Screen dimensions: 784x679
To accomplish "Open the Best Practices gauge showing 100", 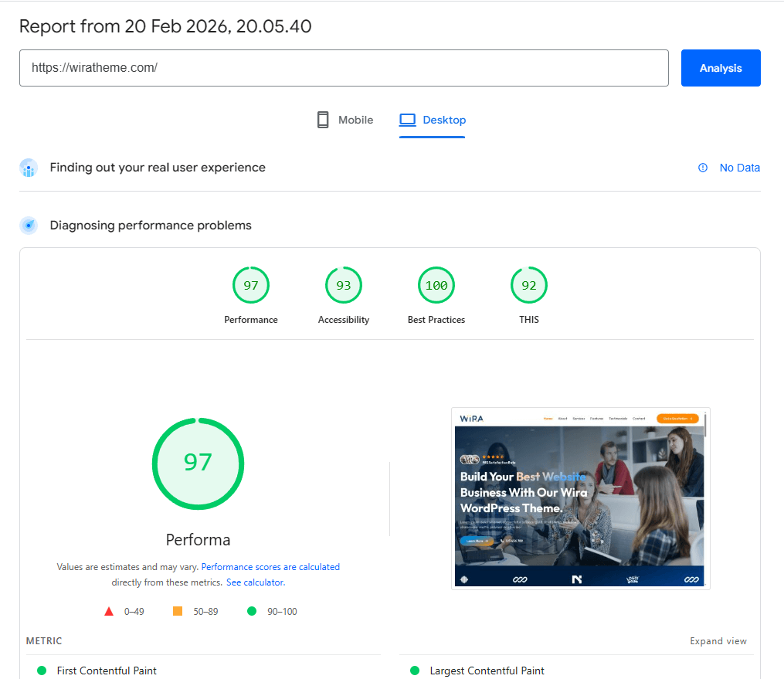I will point(436,285).
